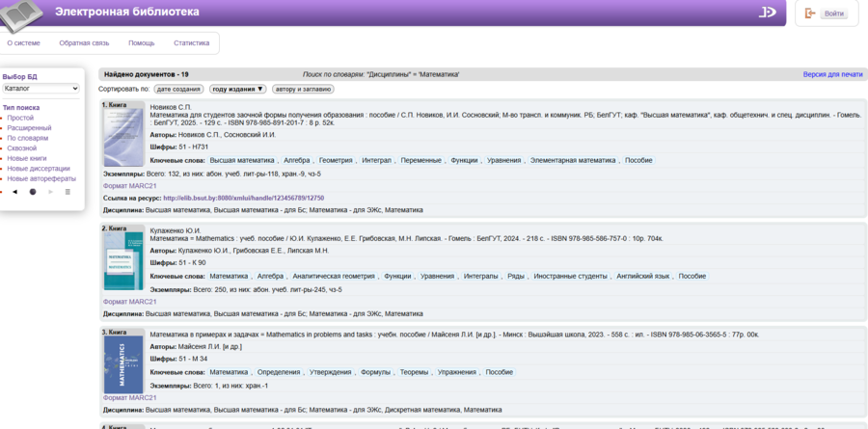Click keyword Английский язык in book 2
868x429 pixels.
[x=643, y=277]
